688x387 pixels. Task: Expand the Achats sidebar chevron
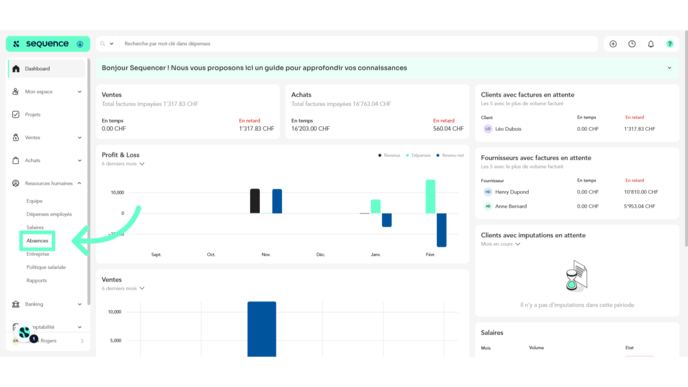tap(79, 160)
